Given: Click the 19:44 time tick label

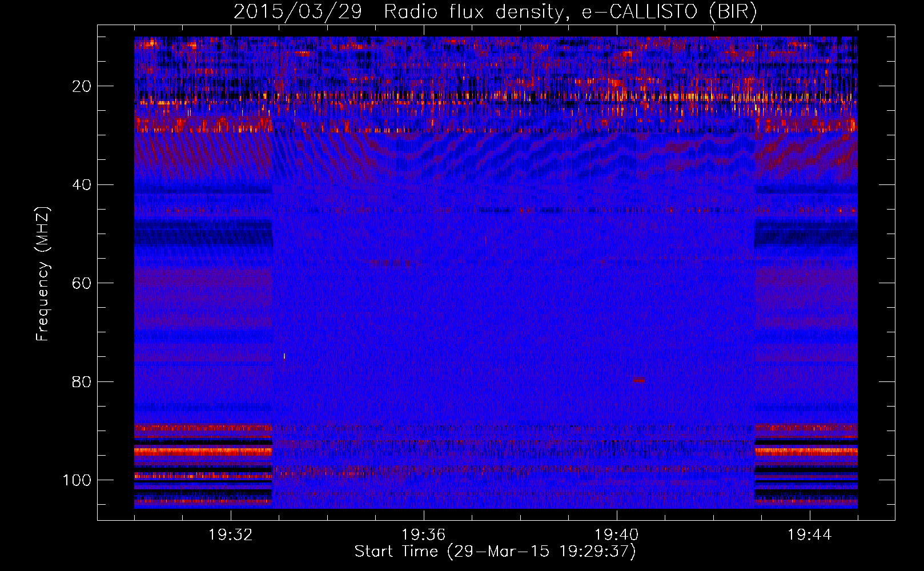Looking at the screenshot, I should point(810,535).
